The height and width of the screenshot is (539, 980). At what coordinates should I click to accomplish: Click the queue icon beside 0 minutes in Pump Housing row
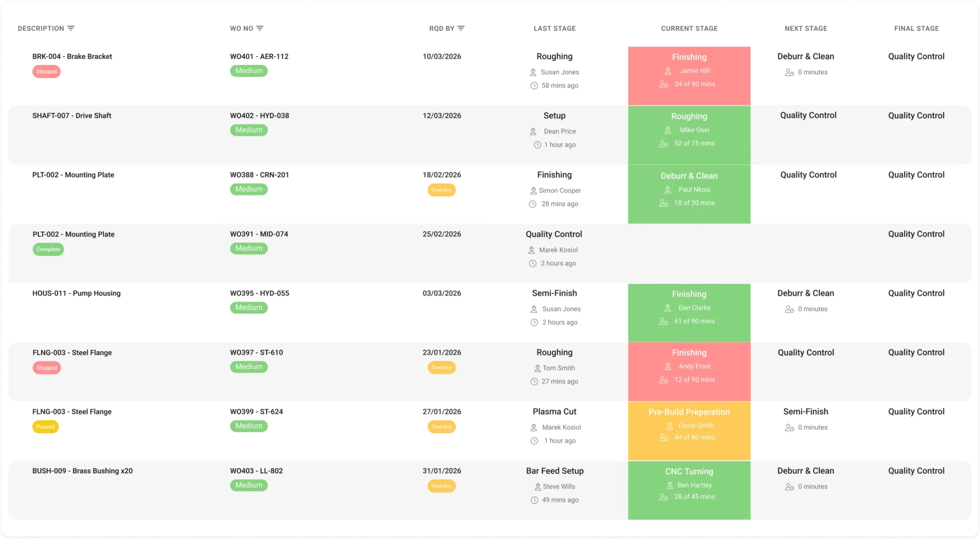(x=789, y=309)
